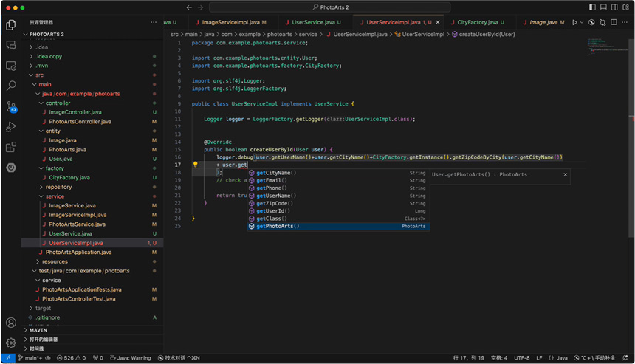Open User.java in the entity folder
Screen dimensions: 635x364
tap(93, 159)
